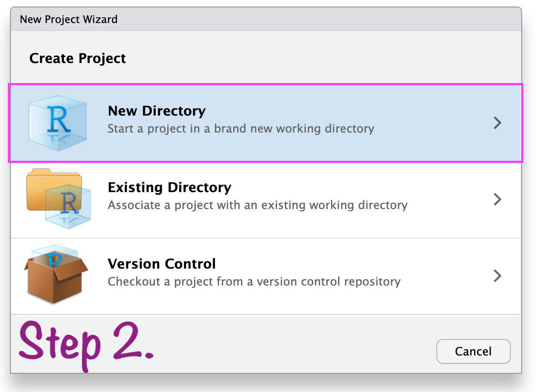The width and height of the screenshot is (536, 392).
Task: Select the "New Directory" title text
Action: (157, 111)
